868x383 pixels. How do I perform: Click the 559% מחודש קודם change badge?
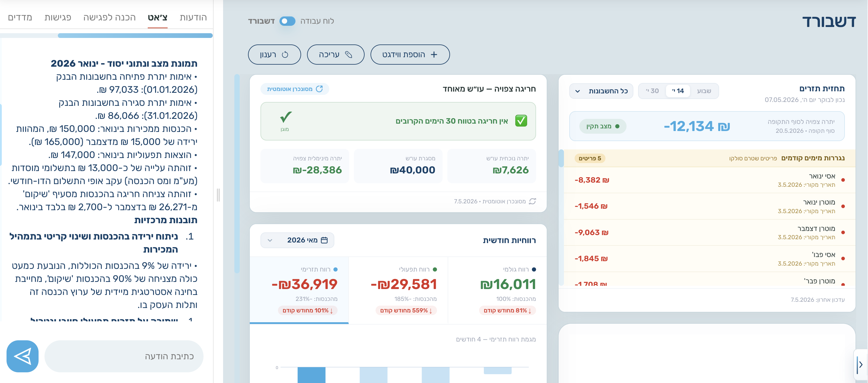pos(406,310)
